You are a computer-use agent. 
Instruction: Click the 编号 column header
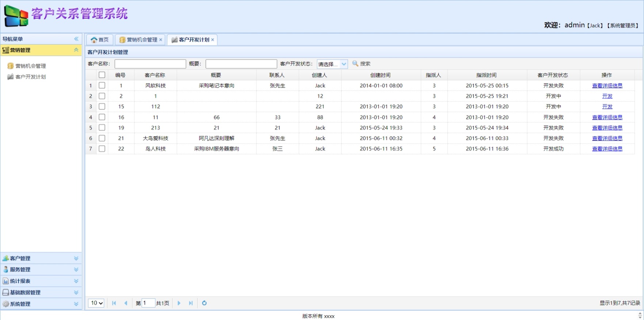coord(121,75)
